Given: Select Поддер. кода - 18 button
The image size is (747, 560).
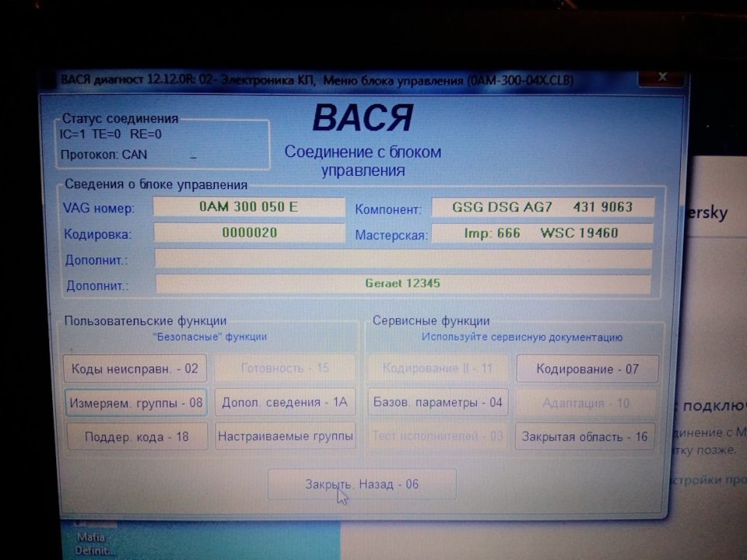Looking at the screenshot, I should tap(137, 436).
